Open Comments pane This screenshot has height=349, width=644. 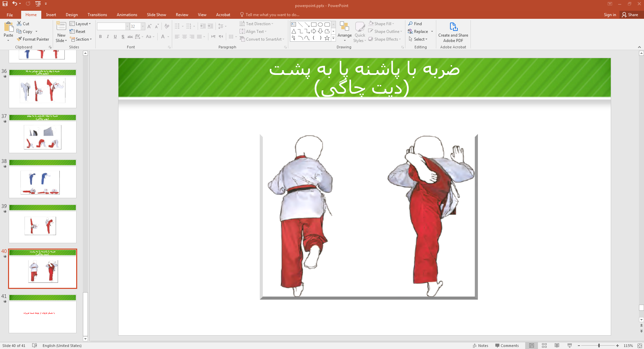(507, 346)
